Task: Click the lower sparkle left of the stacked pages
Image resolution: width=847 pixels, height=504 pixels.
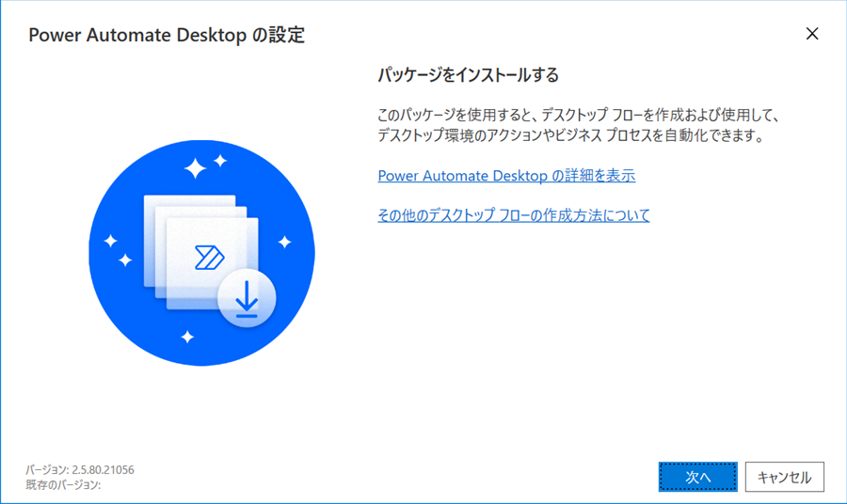Action: point(125,260)
